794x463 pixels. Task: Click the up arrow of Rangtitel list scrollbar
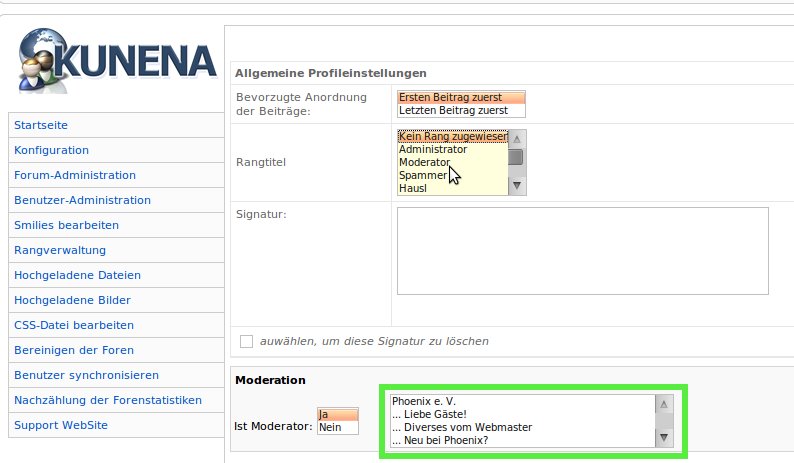tap(517, 139)
